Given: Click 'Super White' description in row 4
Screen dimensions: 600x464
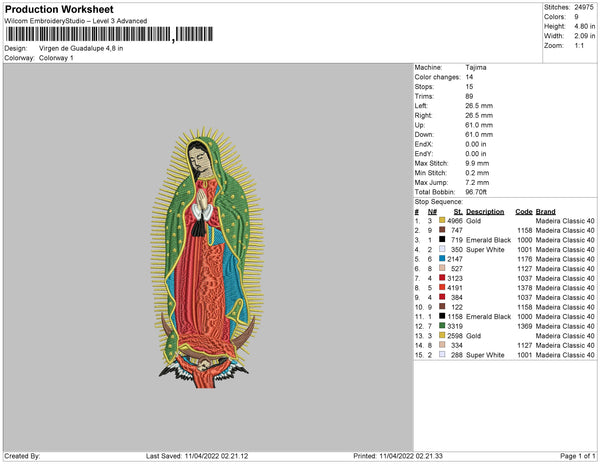Looking at the screenshot, I should click(485, 249).
